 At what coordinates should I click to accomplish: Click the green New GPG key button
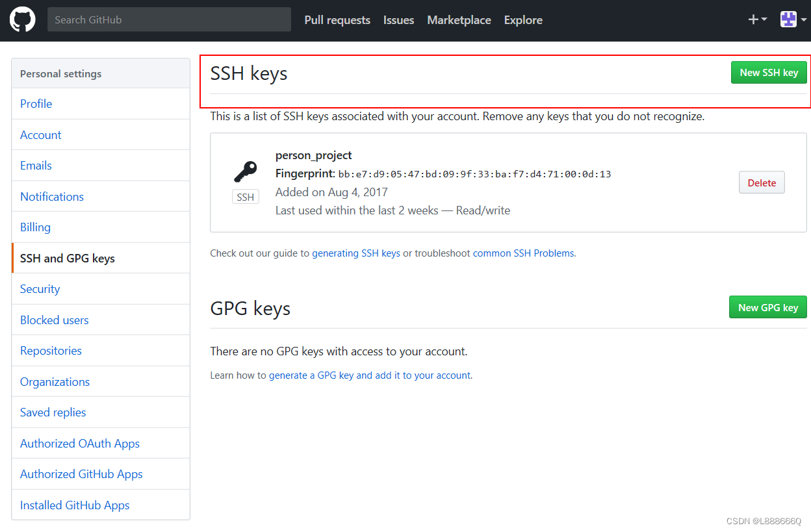(x=768, y=307)
